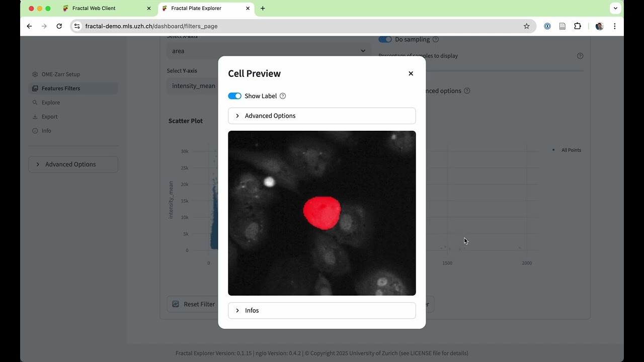
Task: Click the All Points legend entry
Action: 567,150
